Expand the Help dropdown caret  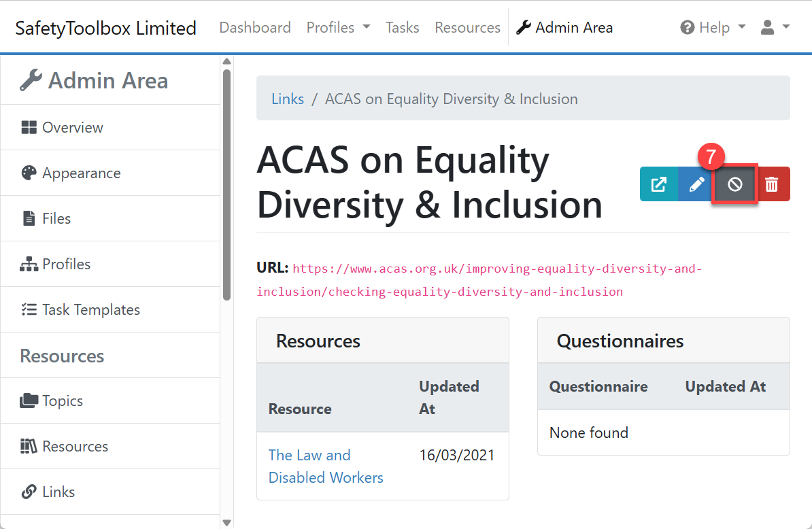(741, 27)
